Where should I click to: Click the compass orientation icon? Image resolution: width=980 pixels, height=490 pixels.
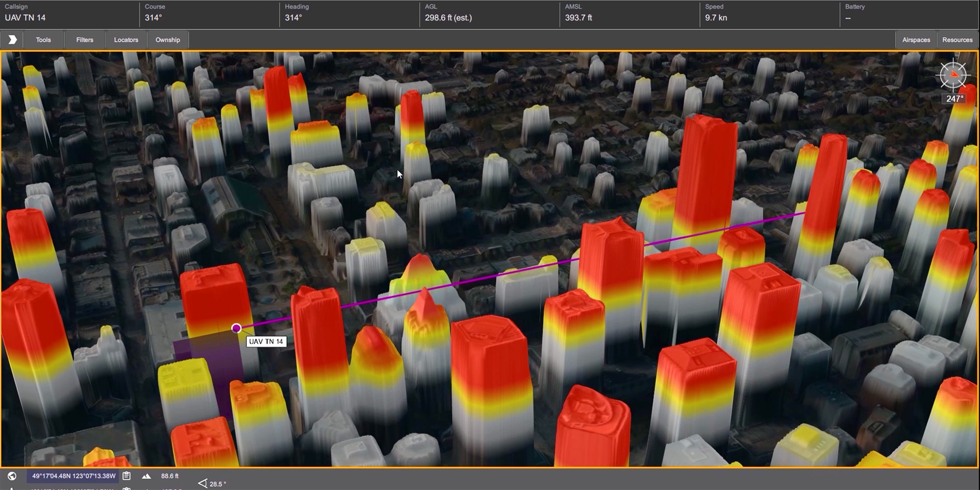[x=953, y=75]
